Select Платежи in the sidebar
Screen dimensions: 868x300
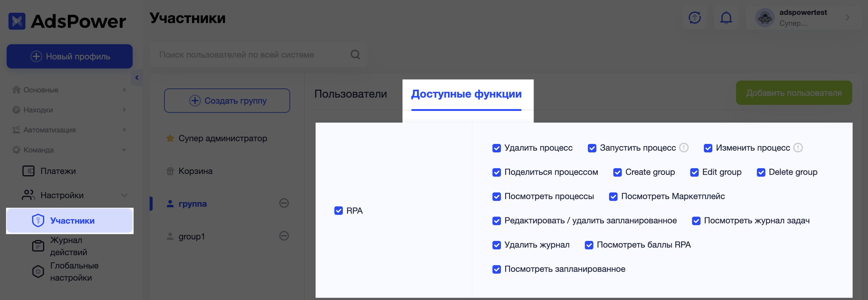coord(58,171)
